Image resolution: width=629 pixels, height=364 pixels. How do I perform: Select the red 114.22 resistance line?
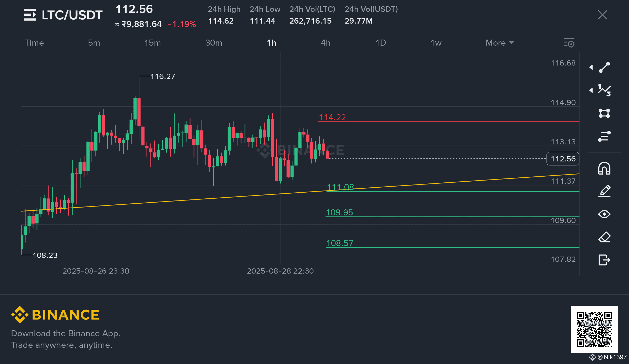[x=449, y=122]
